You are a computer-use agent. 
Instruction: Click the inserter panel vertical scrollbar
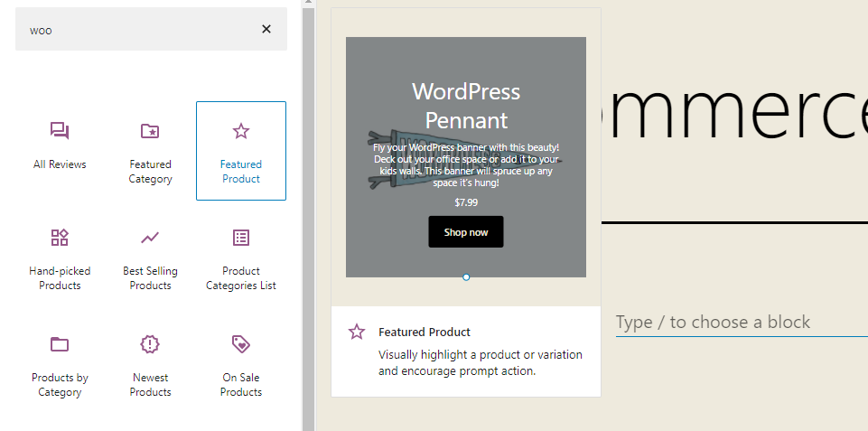[x=308, y=217]
